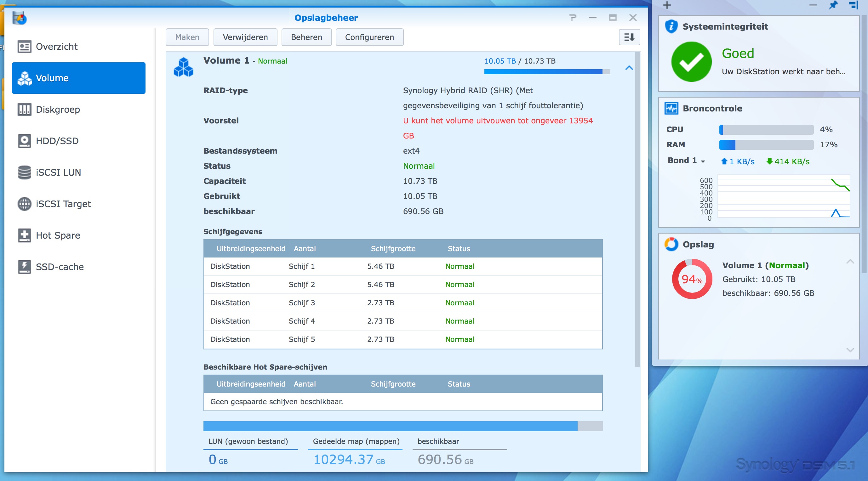868x481 pixels.
Task: Click the SSD-cache lightning icon
Action: 24,267
